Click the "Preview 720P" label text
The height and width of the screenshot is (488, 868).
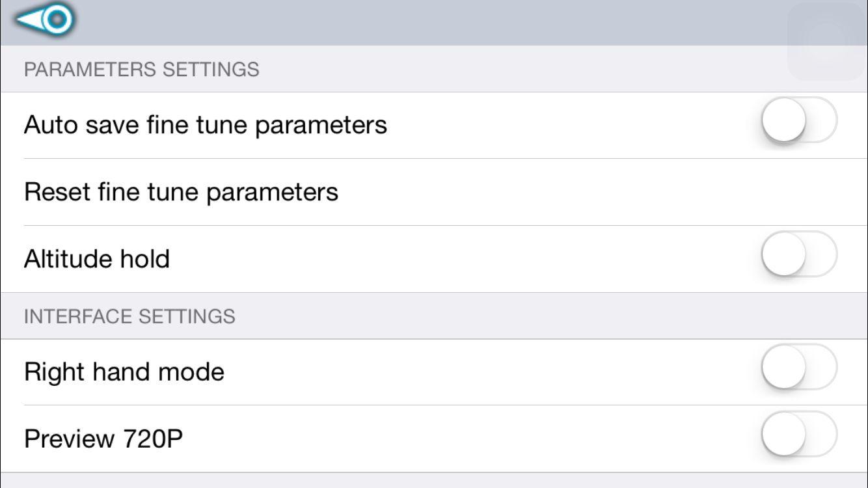point(103,439)
